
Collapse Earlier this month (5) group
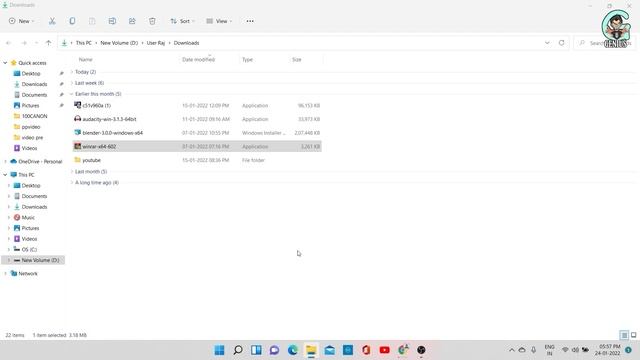pyautogui.click(x=72, y=94)
